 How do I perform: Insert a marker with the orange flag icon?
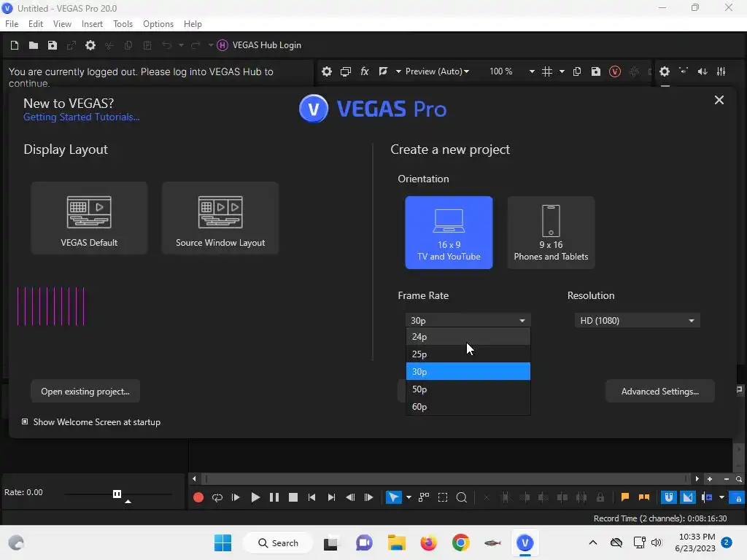pos(625,497)
